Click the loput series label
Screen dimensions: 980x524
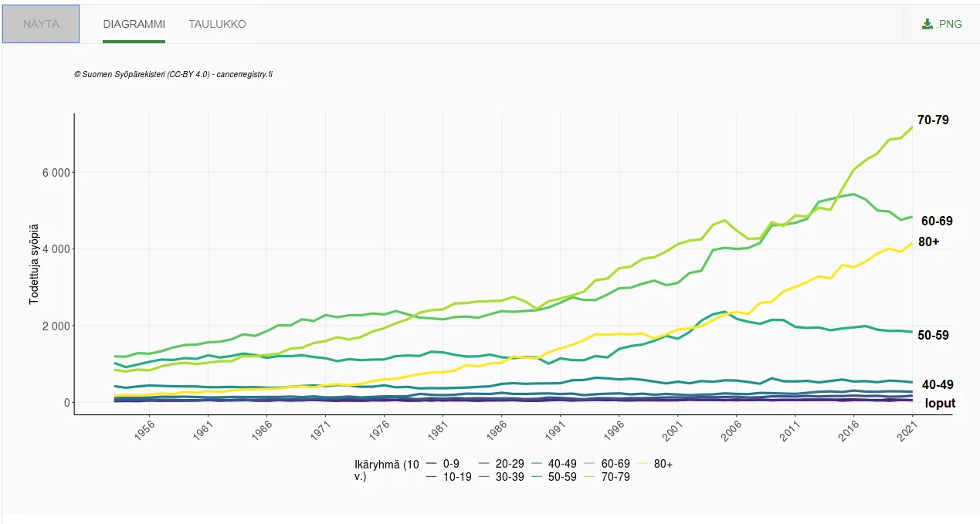click(x=940, y=403)
